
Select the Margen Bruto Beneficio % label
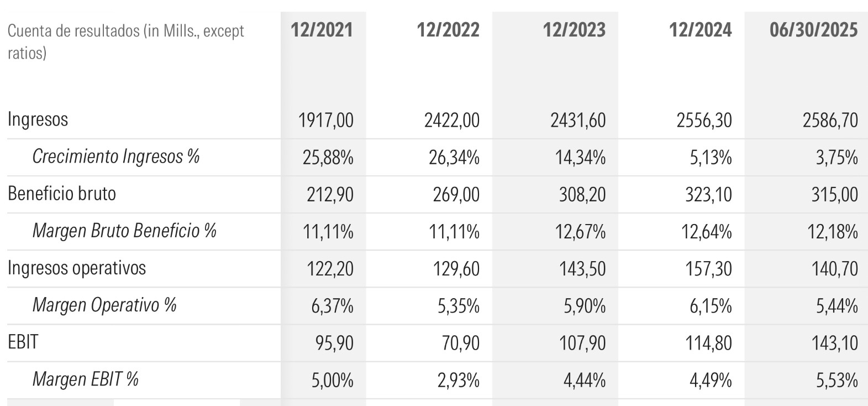click(x=124, y=231)
